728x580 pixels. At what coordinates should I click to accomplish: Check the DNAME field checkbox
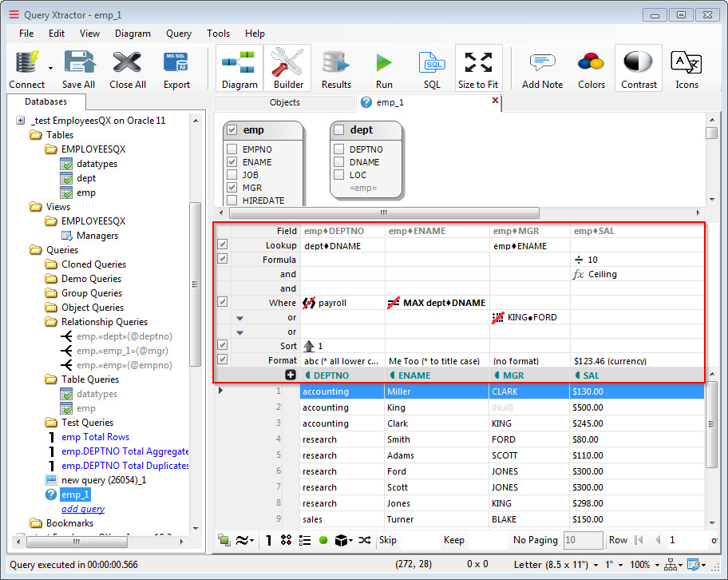(339, 161)
